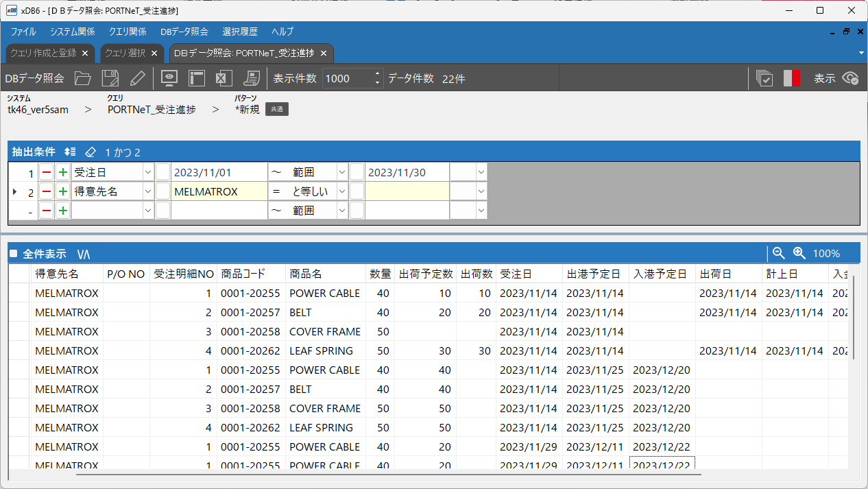Open the クエリ関係 menu
This screenshot has height=489, width=868.
pos(128,32)
